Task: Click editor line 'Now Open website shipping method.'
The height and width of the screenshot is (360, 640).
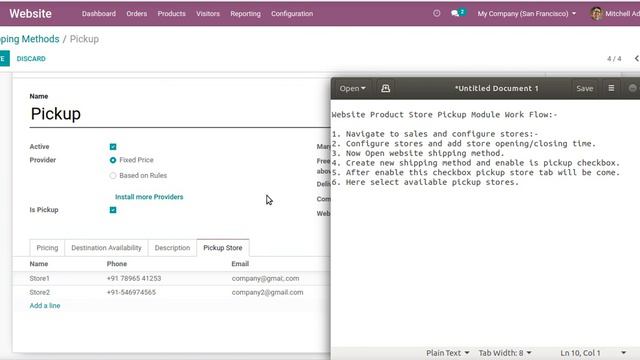Action: (x=418, y=153)
